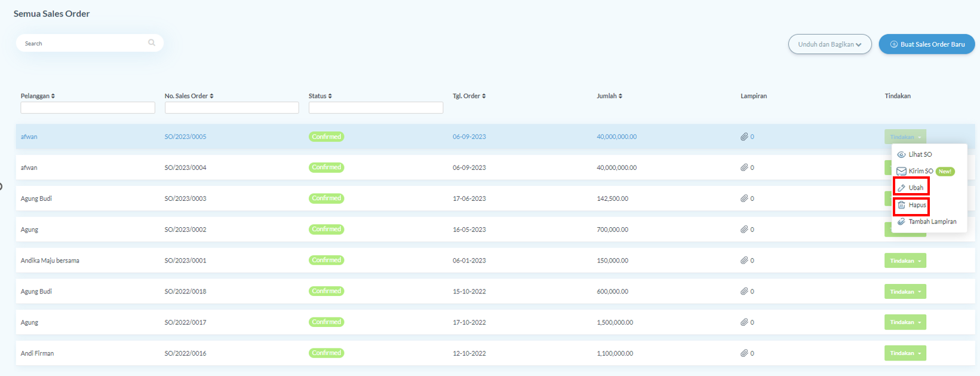Viewport: 980px width, 376px height.
Task: Click the 1,500,000.00 amount cell
Action: coord(615,322)
